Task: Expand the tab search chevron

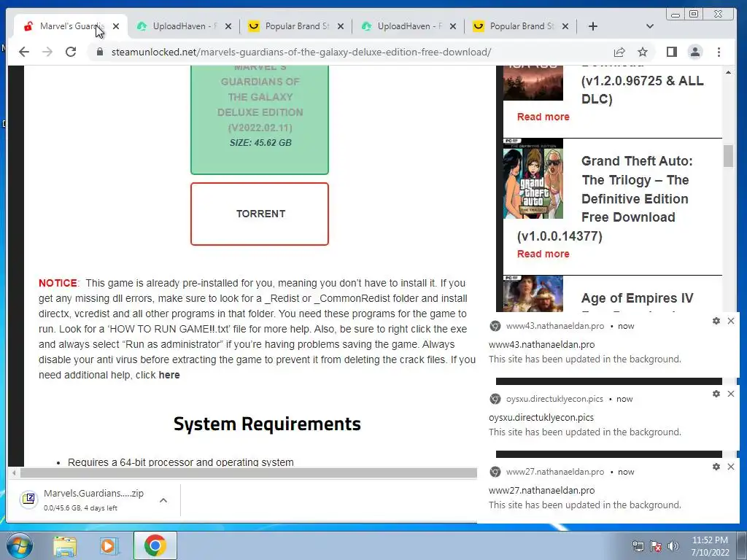Action: coord(650,26)
